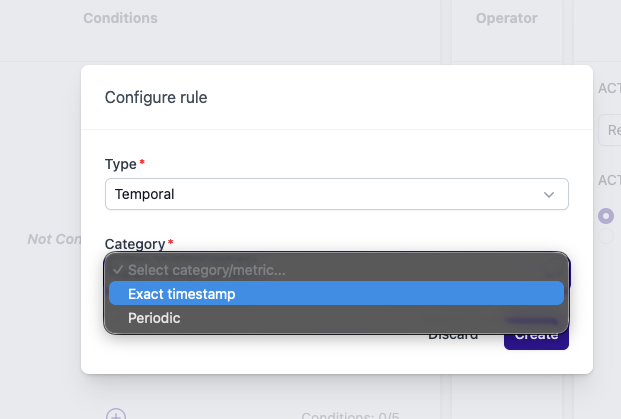This screenshot has width=621, height=419.
Task: Click the chevron arrow in Type field
Action: 549,194
